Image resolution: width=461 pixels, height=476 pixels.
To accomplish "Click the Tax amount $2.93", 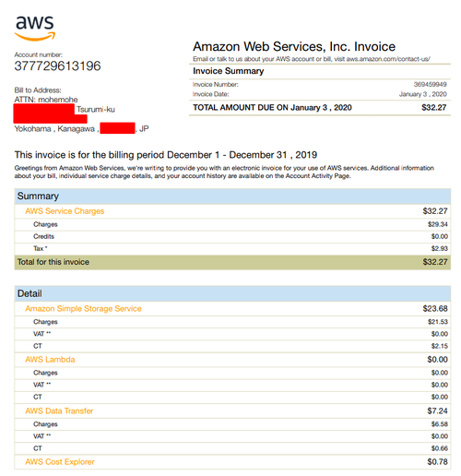I will point(439,248).
